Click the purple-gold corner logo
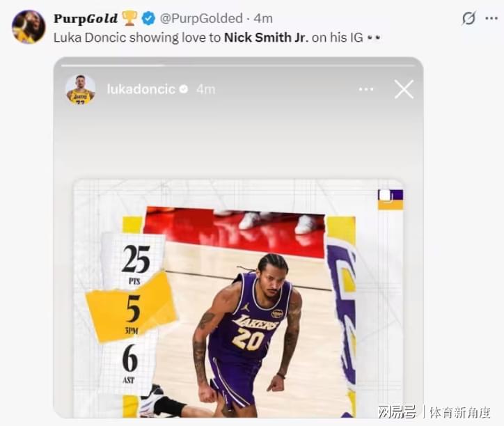504x426 pixels. coord(391,200)
